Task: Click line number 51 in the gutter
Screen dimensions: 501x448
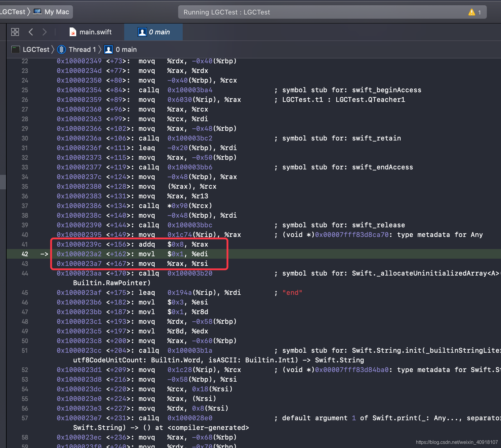Action: 25,351
